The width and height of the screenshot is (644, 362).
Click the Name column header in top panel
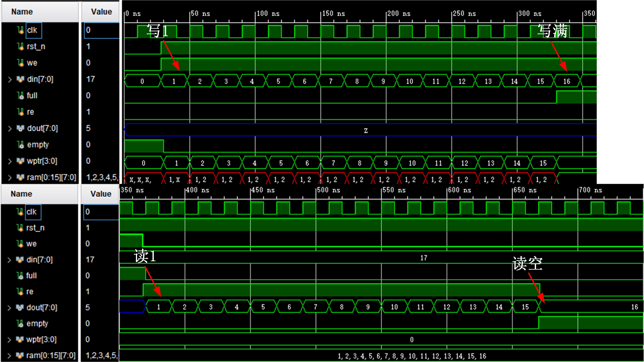pyautogui.click(x=22, y=12)
